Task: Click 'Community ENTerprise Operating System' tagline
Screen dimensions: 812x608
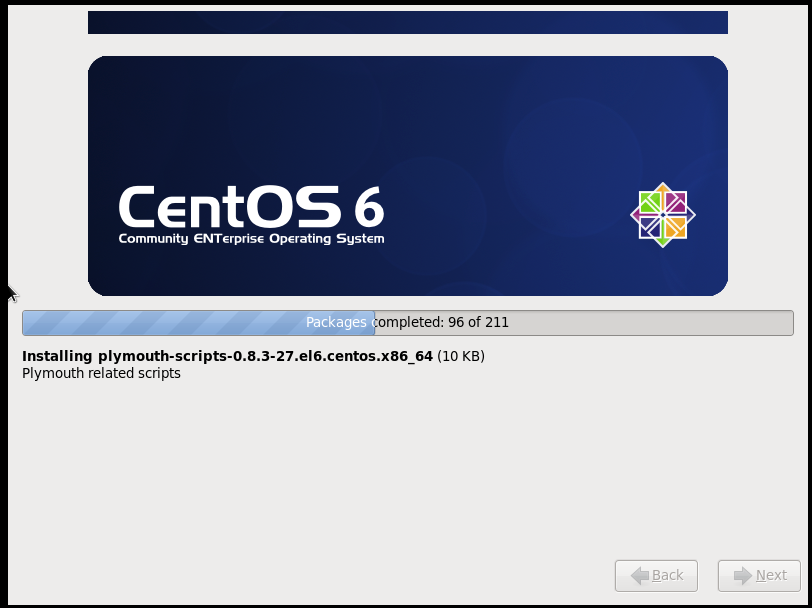Action: pyautogui.click(x=252, y=239)
